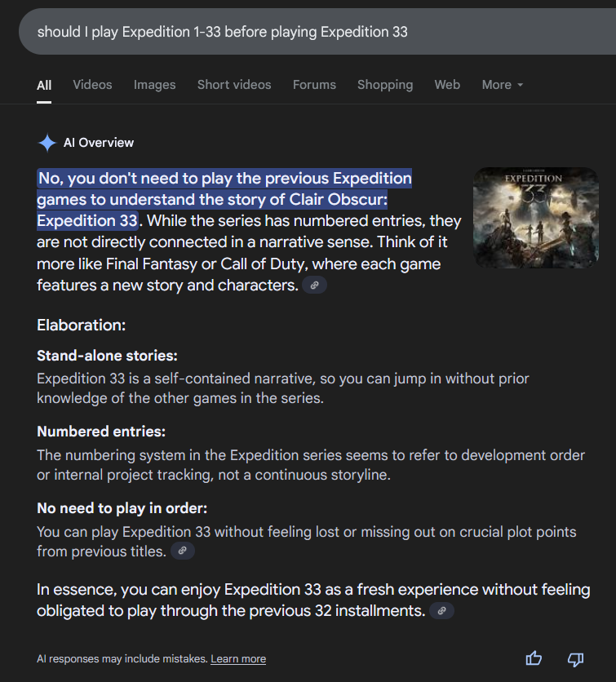Switch to the Web tab
Viewport: 616px width, 682px height.
click(447, 85)
